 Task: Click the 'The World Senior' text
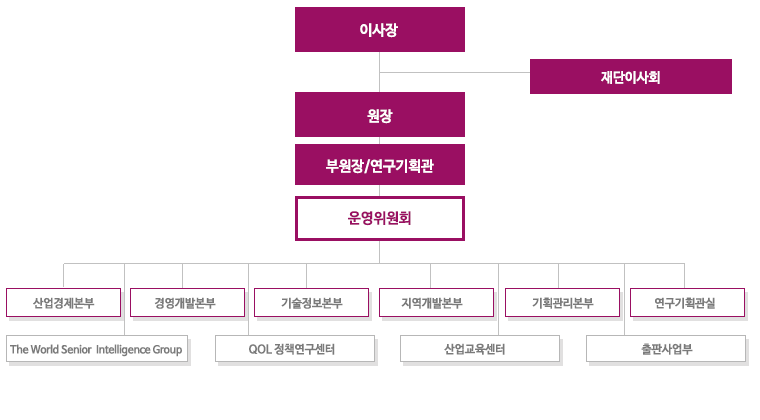tap(51, 349)
